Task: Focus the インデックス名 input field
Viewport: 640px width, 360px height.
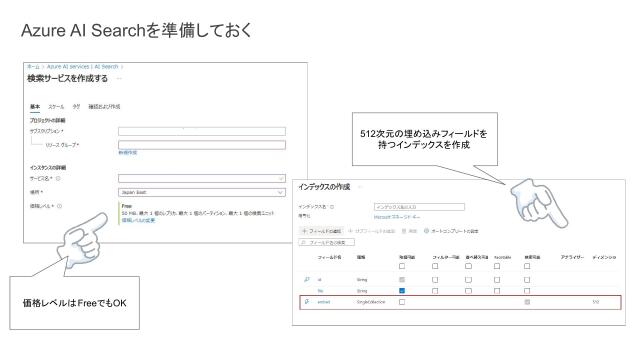Action: pyautogui.click(x=419, y=207)
